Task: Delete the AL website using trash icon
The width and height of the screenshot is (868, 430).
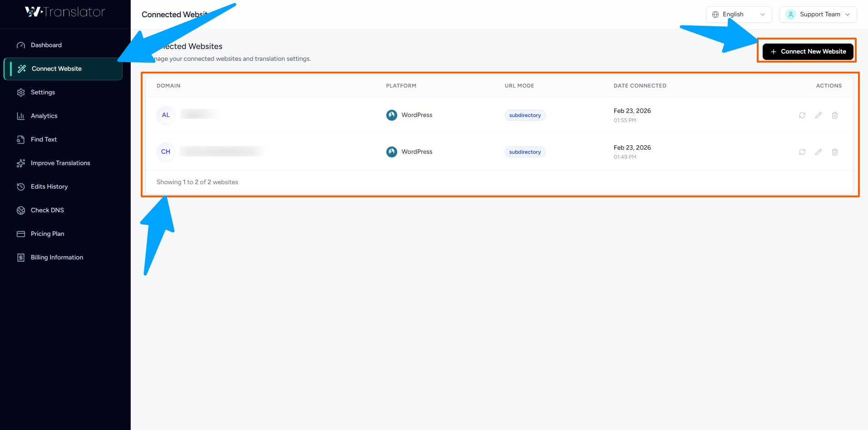Action: (x=835, y=115)
